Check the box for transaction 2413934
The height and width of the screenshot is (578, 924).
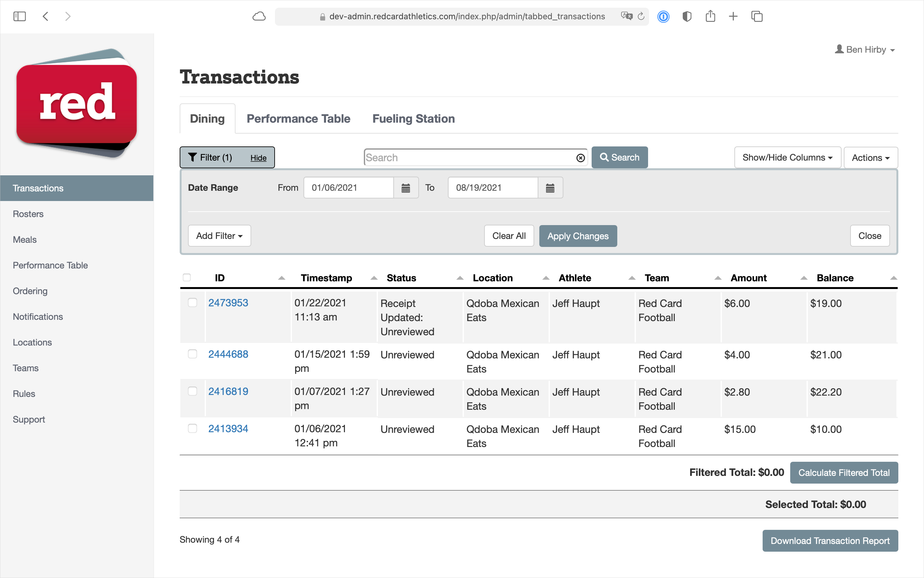[193, 429]
